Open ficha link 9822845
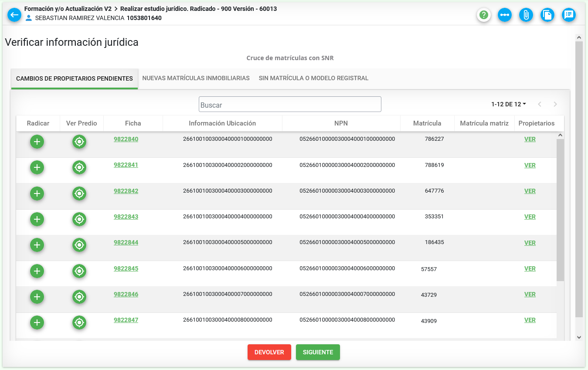This screenshot has height=370, width=588. [x=126, y=268]
